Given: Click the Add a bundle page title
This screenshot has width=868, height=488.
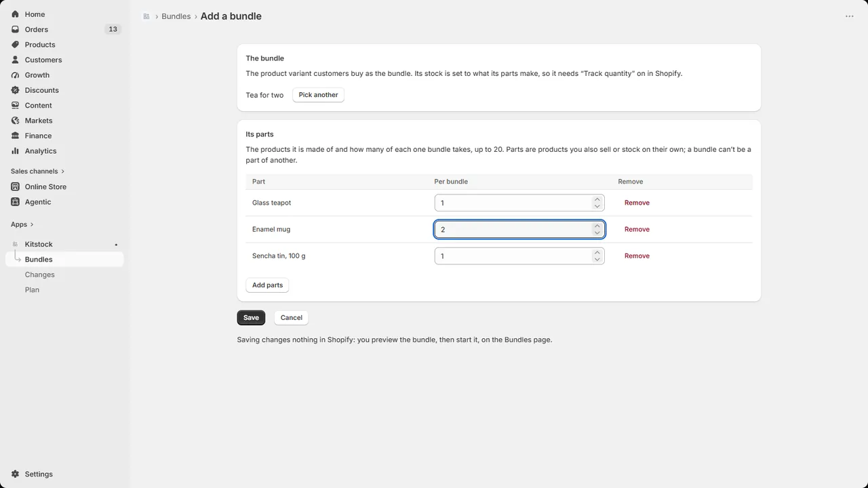Looking at the screenshot, I should click(x=231, y=16).
